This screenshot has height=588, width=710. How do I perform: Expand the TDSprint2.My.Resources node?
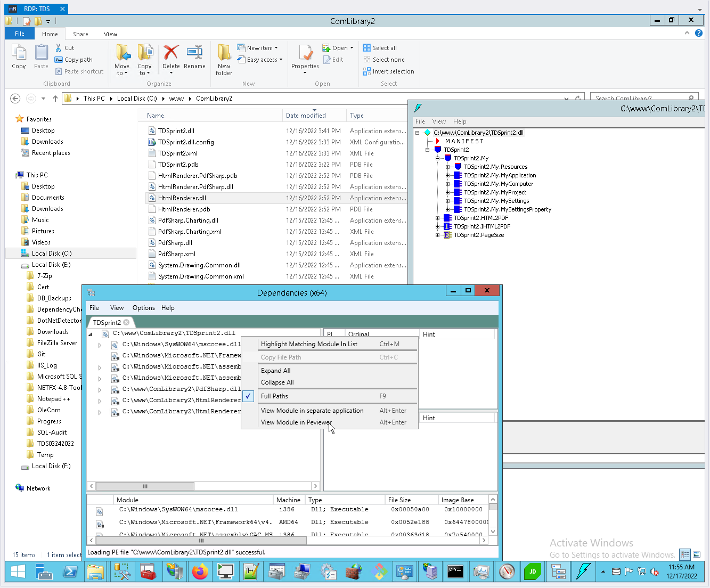click(448, 167)
